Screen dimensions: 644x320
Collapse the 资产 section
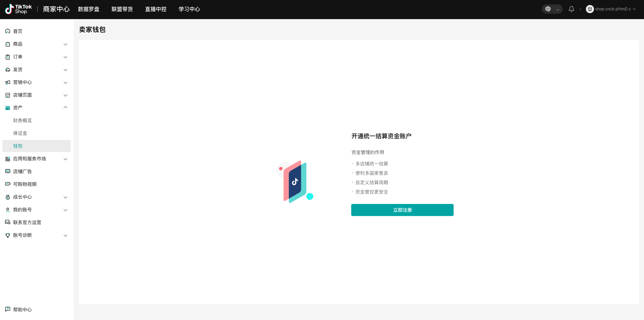point(65,107)
